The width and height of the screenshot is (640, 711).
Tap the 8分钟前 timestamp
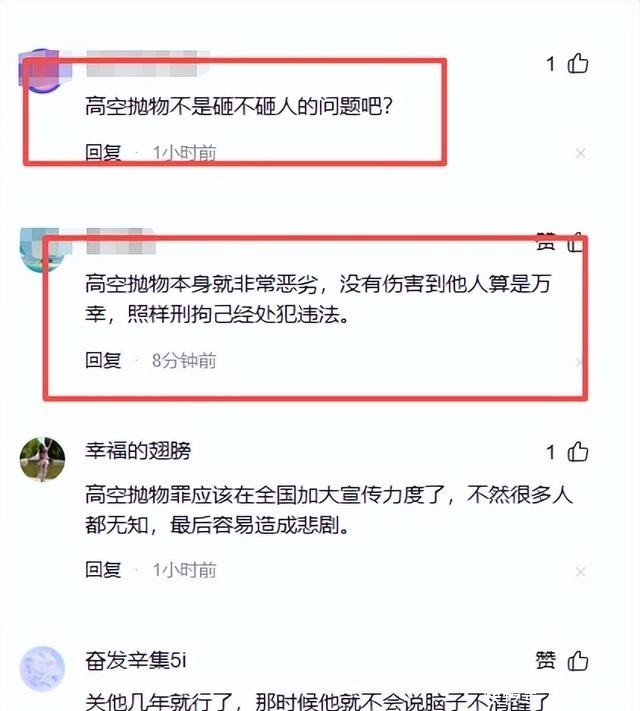[x=184, y=361]
